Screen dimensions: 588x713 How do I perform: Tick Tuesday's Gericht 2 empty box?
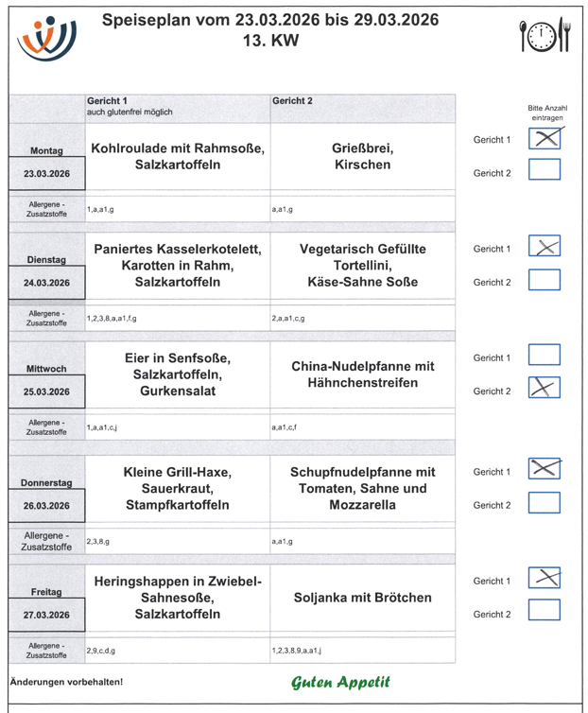coord(544,280)
